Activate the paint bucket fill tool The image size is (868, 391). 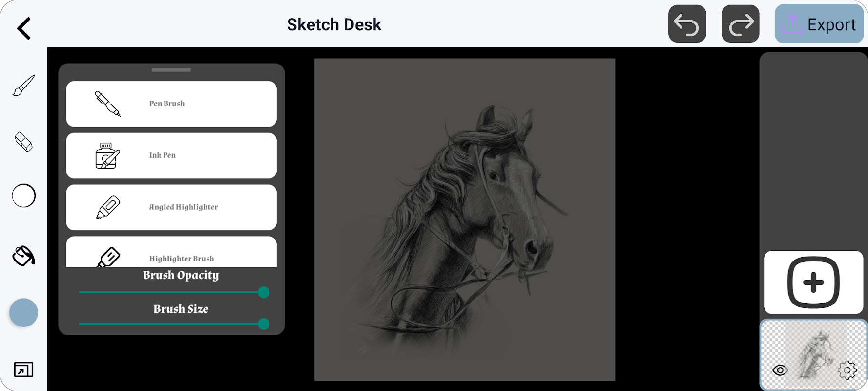23,256
